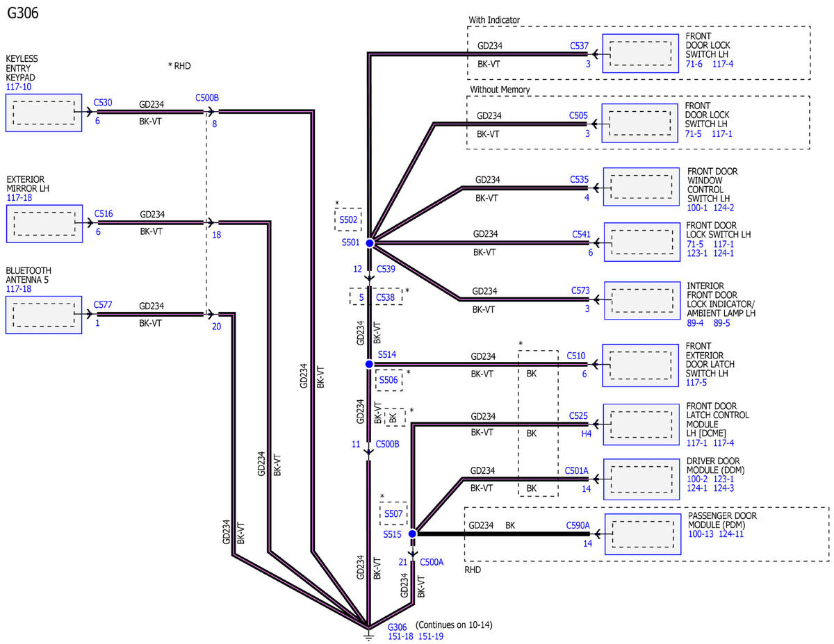Open connector link C530

click(104, 103)
